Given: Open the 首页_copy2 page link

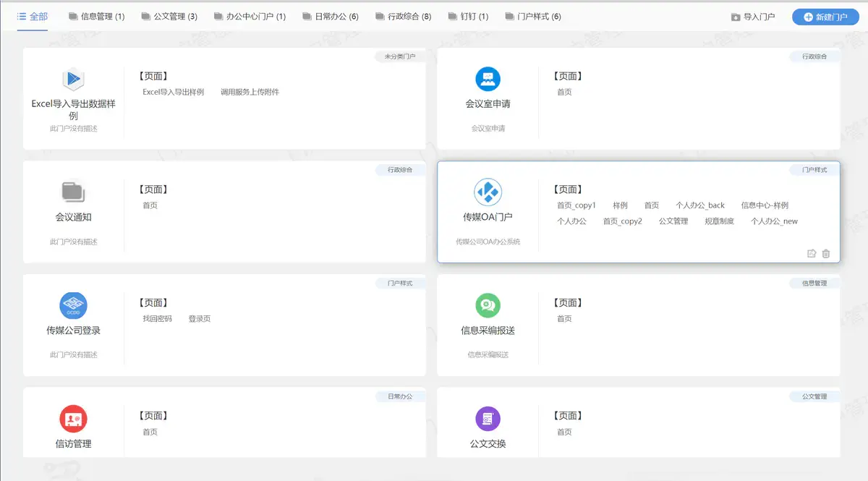Looking at the screenshot, I should point(623,221).
